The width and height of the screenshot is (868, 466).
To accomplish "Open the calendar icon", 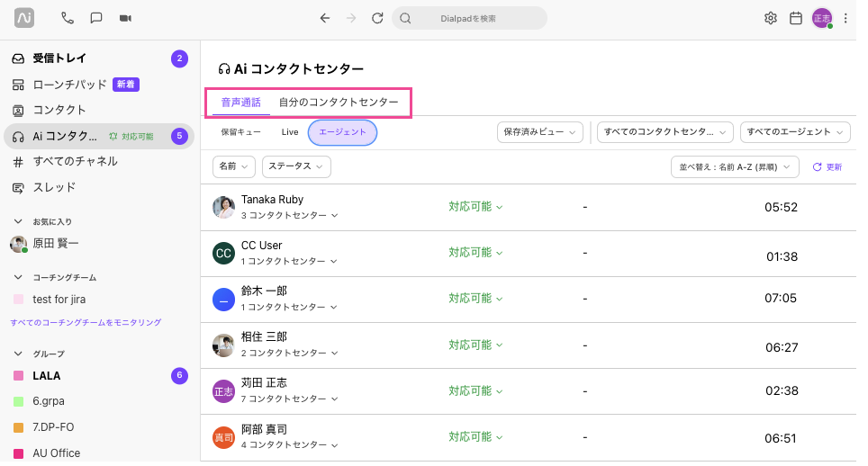I will click(796, 18).
